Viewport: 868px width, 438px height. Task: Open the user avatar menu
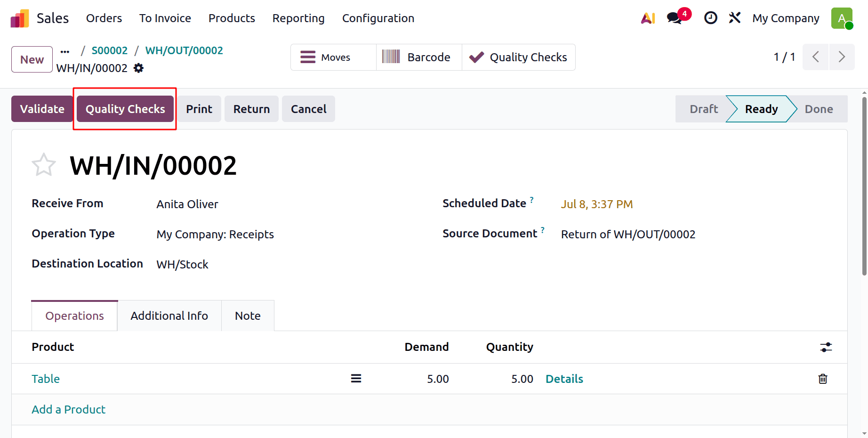pyautogui.click(x=842, y=18)
